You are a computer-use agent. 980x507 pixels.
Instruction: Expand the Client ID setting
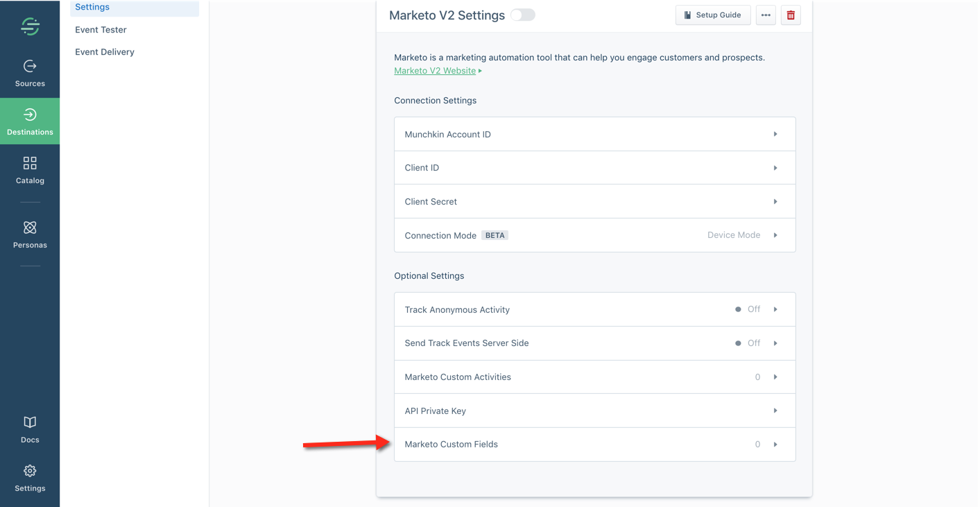(x=594, y=168)
